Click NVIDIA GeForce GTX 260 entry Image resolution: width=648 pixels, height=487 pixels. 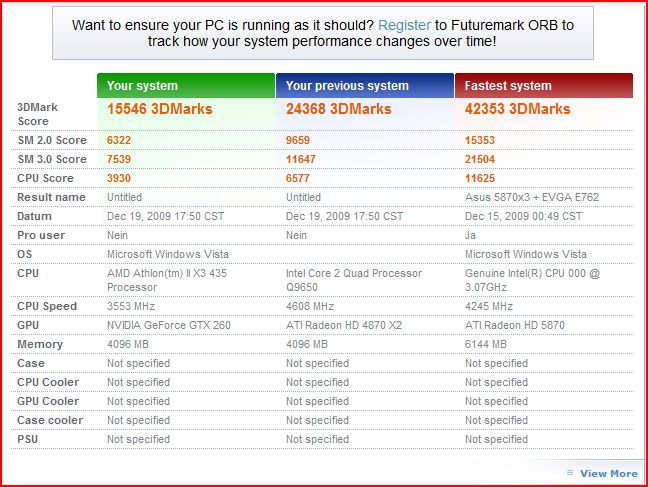click(x=169, y=325)
